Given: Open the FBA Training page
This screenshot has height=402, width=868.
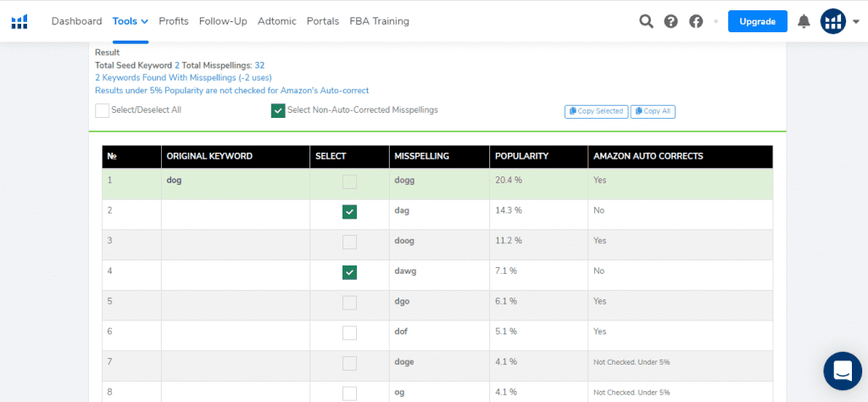Looking at the screenshot, I should [x=379, y=21].
